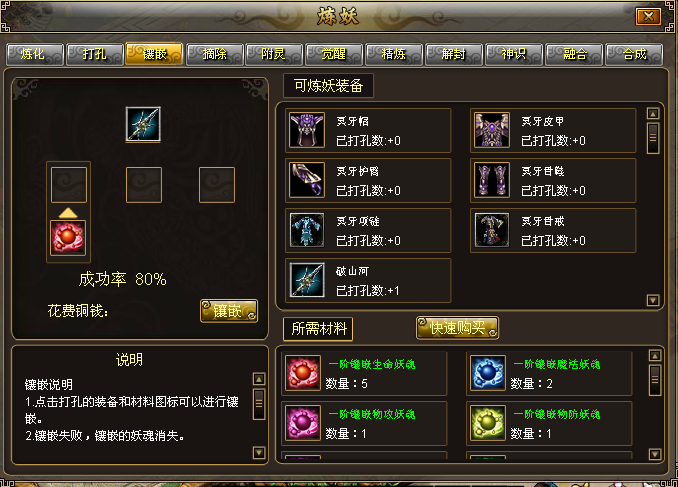Image resolution: width=678 pixels, height=487 pixels.
Task: Select the purple greaves equipment icon
Action: click(x=492, y=180)
